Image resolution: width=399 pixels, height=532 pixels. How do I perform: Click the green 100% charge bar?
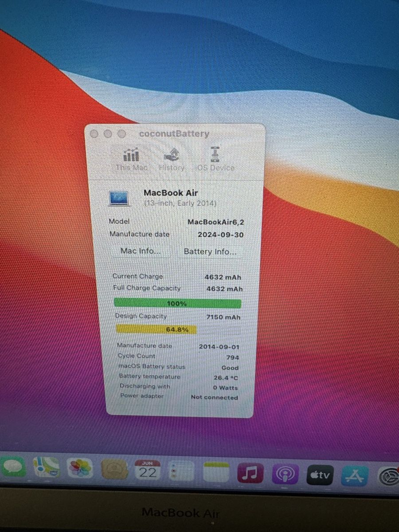tap(178, 304)
